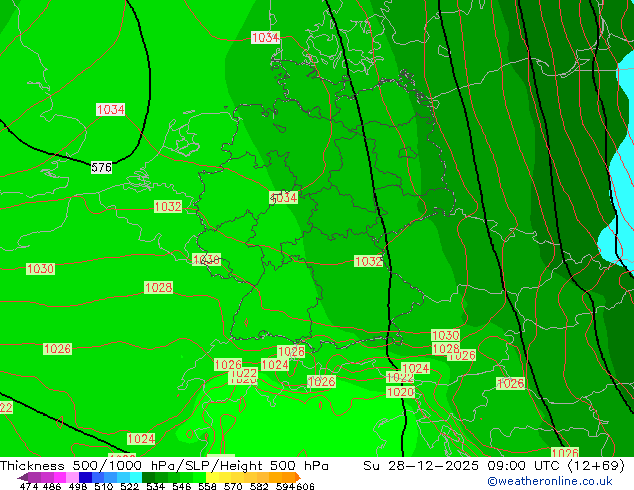
Task: Click the '09:00 UTC' time text
Action: (525, 465)
